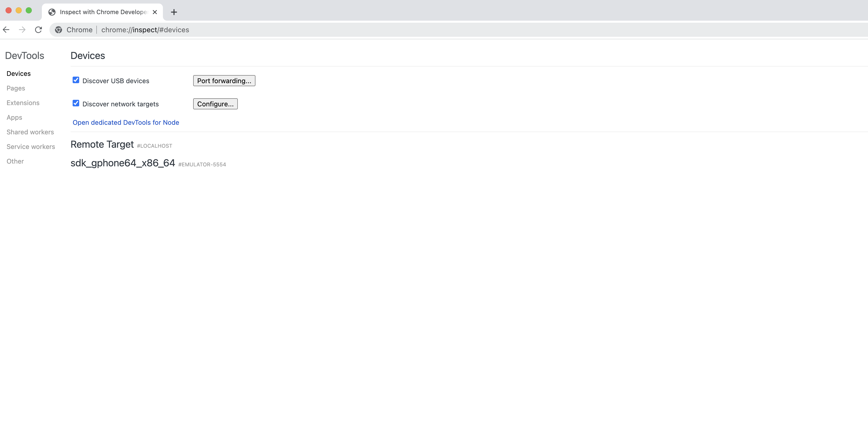
Task: Open the Other section
Action: click(x=15, y=161)
